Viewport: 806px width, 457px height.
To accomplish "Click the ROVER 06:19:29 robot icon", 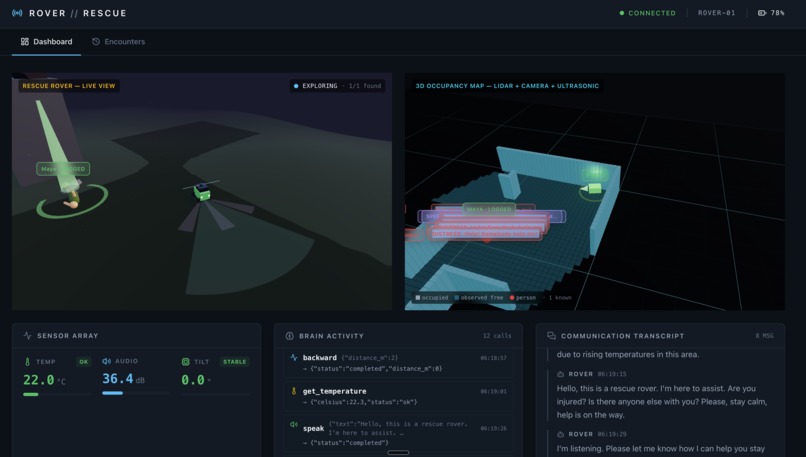I will coord(561,434).
